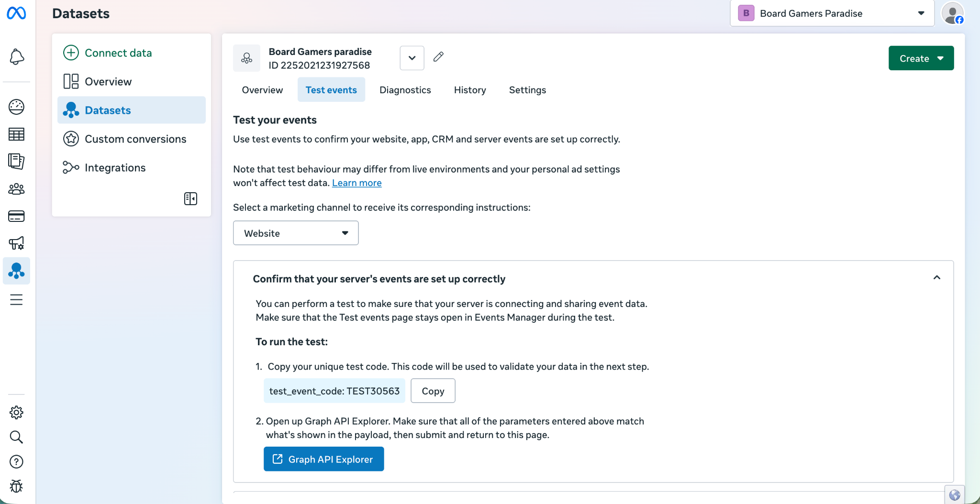Switch to the Diagnostics tab
The image size is (980, 504).
point(405,90)
